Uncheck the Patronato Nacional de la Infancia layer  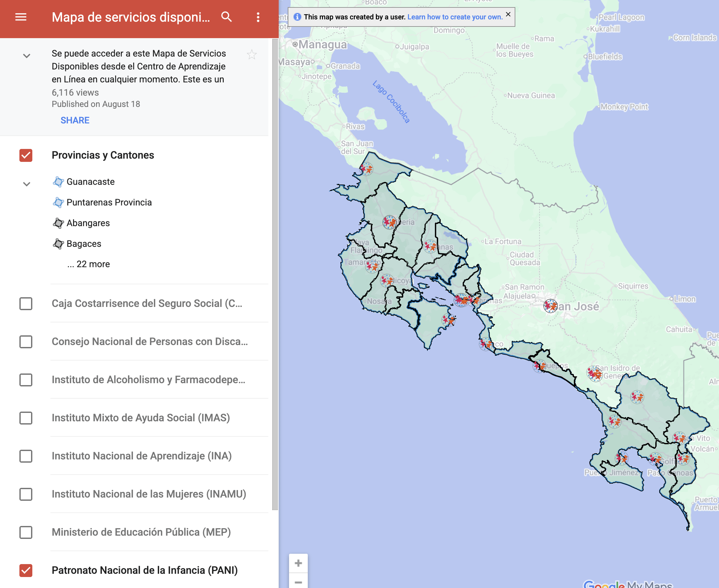click(x=26, y=570)
